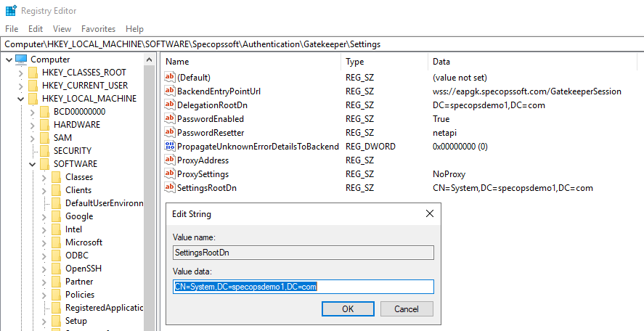Viewport: 644px width, 331px height.
Task: Click inside the Value data field
Action: 303,287
